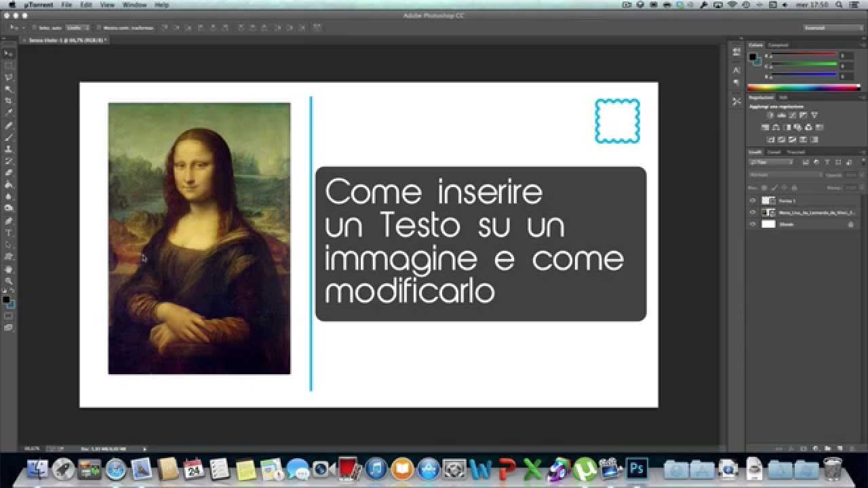Add a Brightness/Contrast adjustment
Screen dimensions: 868x488
tap(771, 116)
